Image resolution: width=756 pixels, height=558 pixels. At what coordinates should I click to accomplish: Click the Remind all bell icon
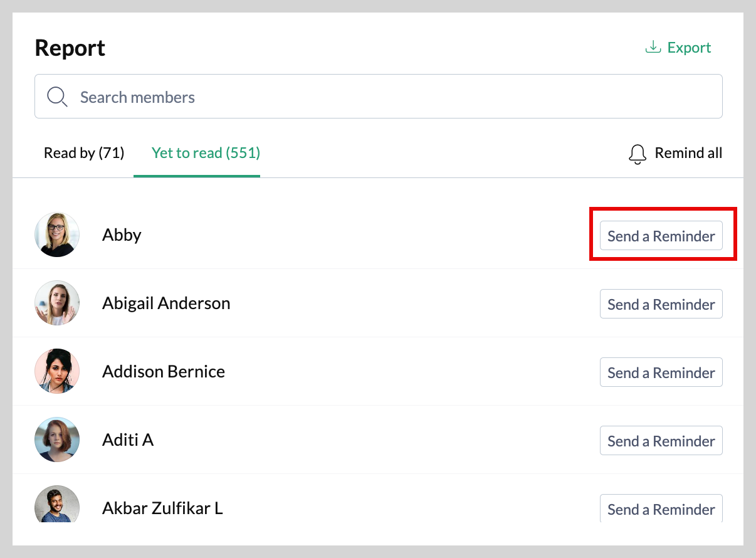coord(637,154)
